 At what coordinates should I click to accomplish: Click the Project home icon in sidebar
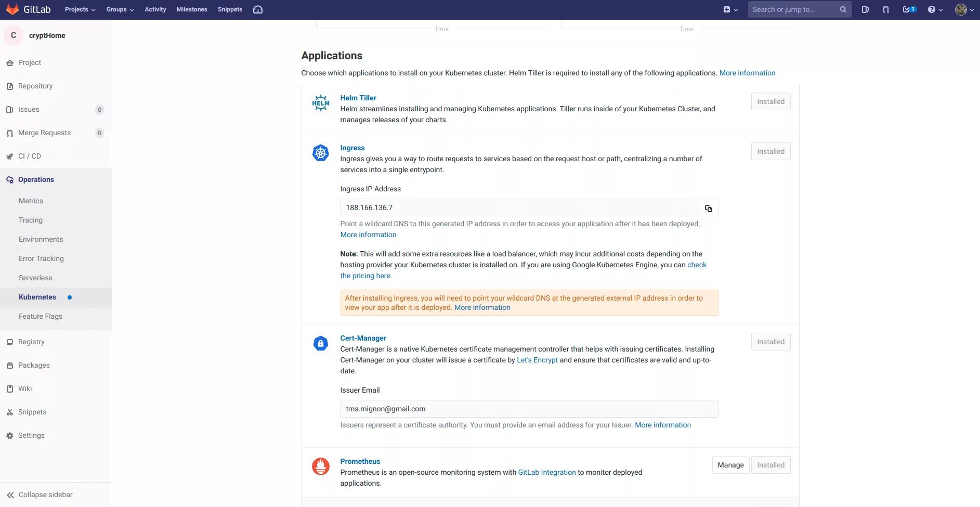(10, 63)
